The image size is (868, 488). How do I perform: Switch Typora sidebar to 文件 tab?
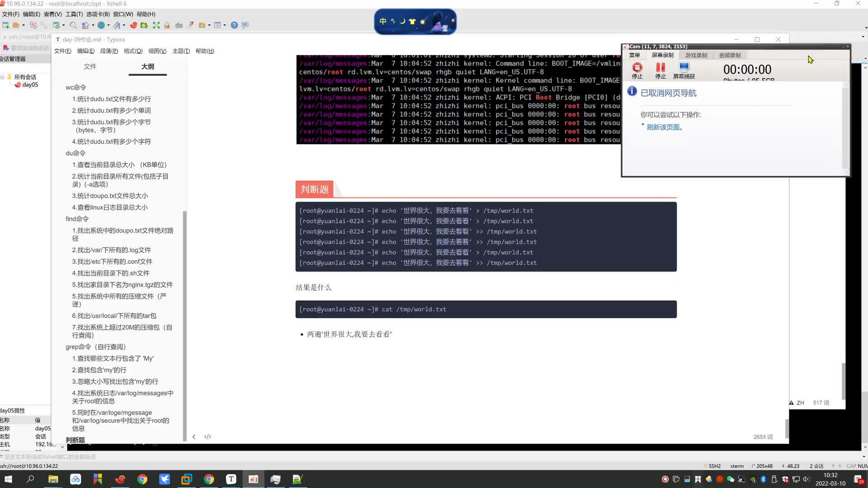pos(90,66)
